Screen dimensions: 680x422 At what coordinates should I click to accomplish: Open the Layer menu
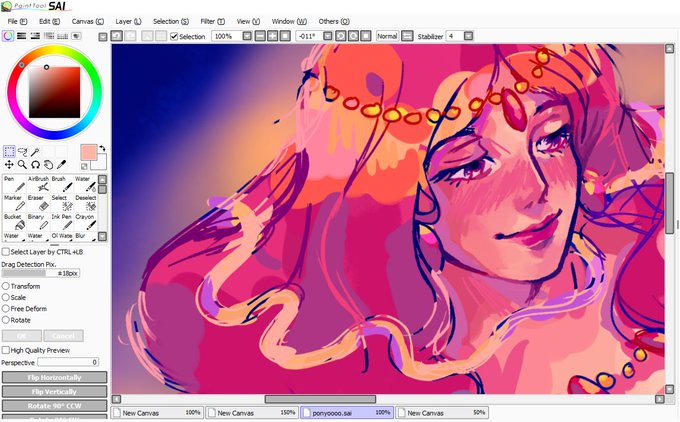(128, 21)
